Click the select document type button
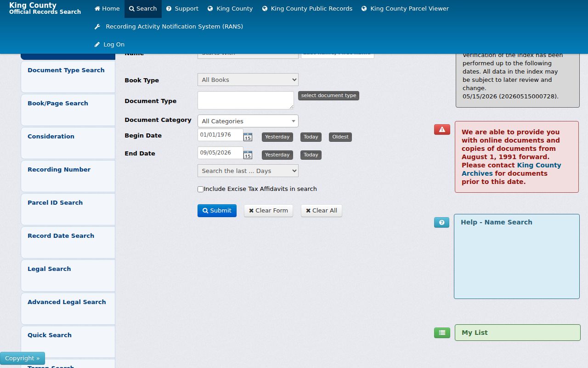Viewport: 588px width, 368px height. [328, 96]
